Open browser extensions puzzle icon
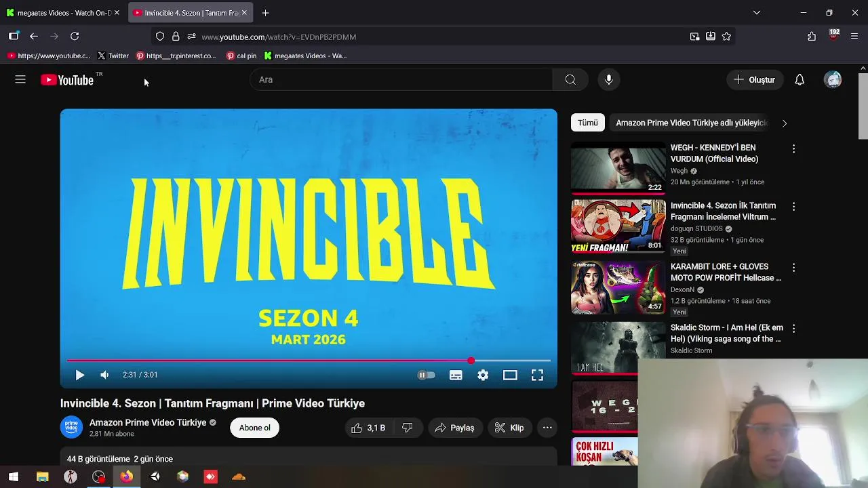The width and height of the screenshot is (868, 488). (812, 37)
